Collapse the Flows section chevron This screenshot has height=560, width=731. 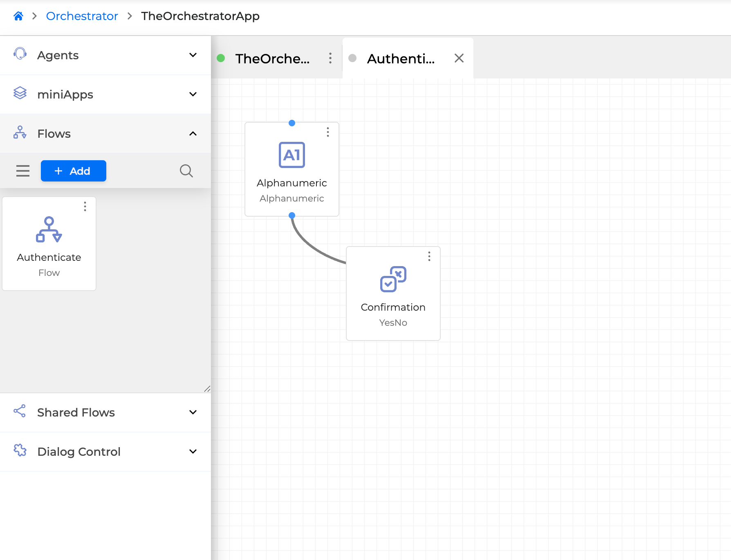pos(193,133)
